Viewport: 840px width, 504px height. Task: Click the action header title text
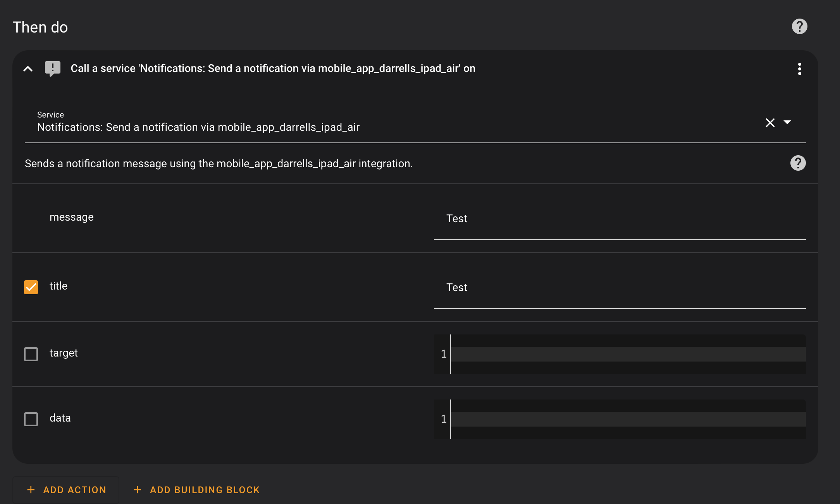click(x=273, y=69)
